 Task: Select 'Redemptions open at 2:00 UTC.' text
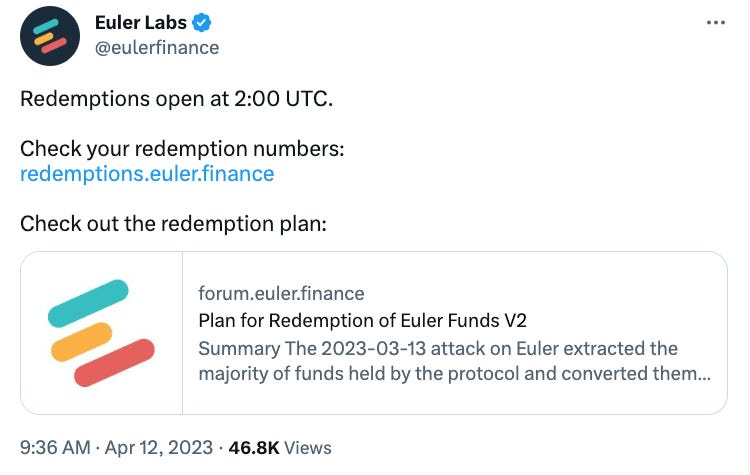click(x=176, y=99)
